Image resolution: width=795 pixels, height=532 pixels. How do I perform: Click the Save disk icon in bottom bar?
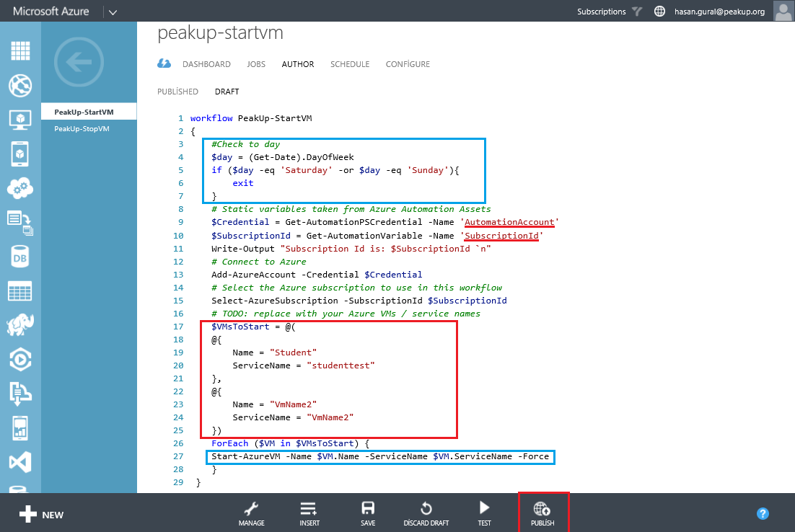tap(368, 513)
